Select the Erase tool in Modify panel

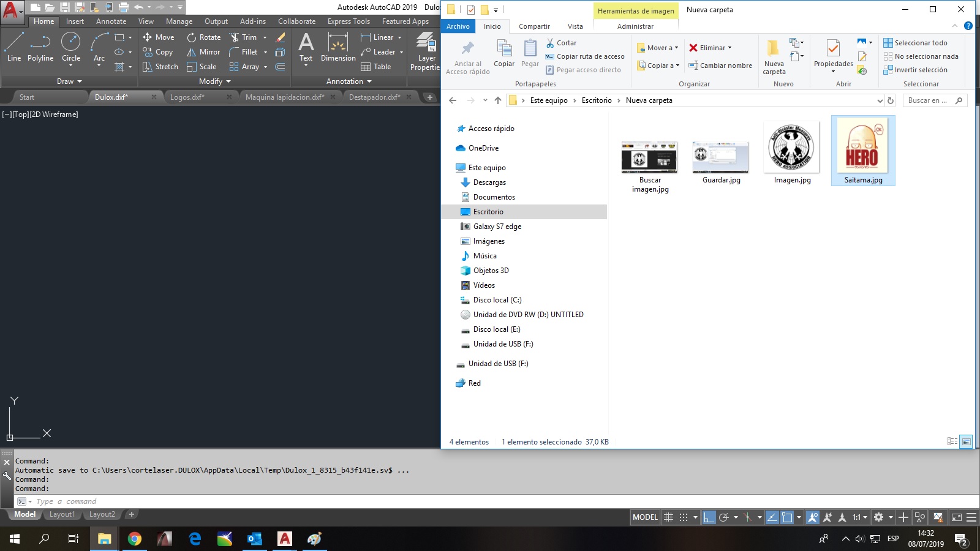click(x=280, y=37)
